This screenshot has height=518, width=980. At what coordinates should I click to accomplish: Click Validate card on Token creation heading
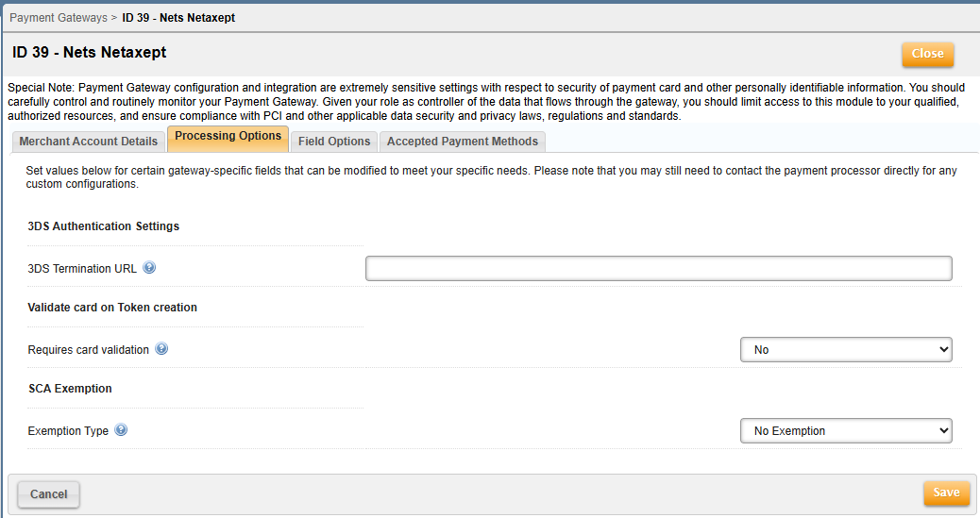coord(112,308)
